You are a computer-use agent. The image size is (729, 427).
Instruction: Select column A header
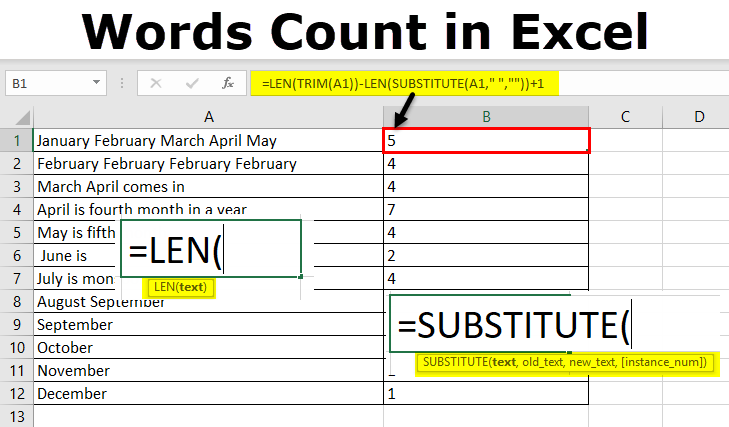coord(208,117)
